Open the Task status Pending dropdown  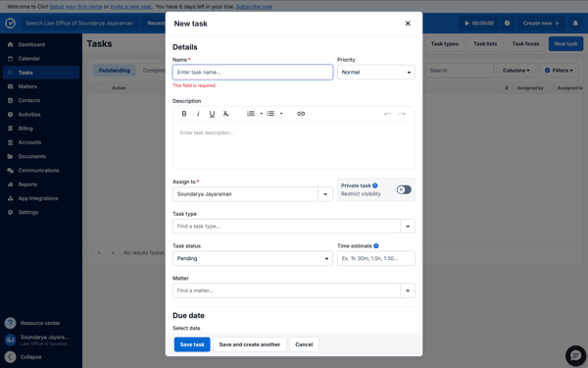[253, 258]
